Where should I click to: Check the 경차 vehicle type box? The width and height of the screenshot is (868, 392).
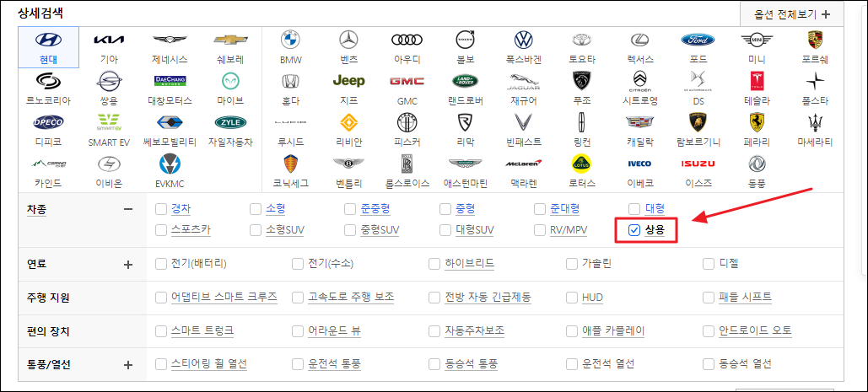tap(160, 209)
